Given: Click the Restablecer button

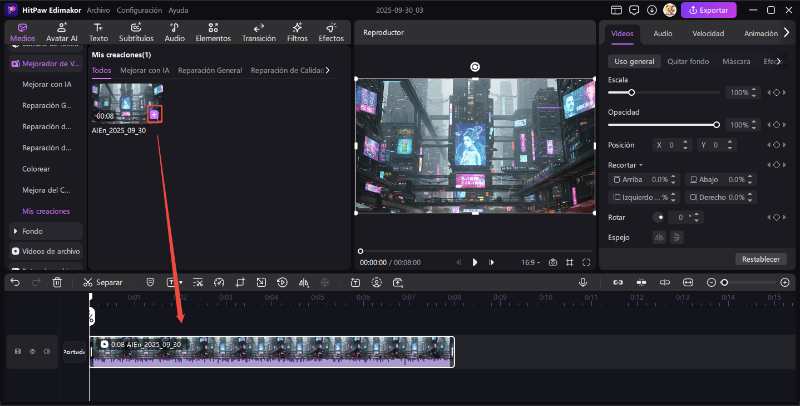Looking at the screenshot, I should coord(759,259).
